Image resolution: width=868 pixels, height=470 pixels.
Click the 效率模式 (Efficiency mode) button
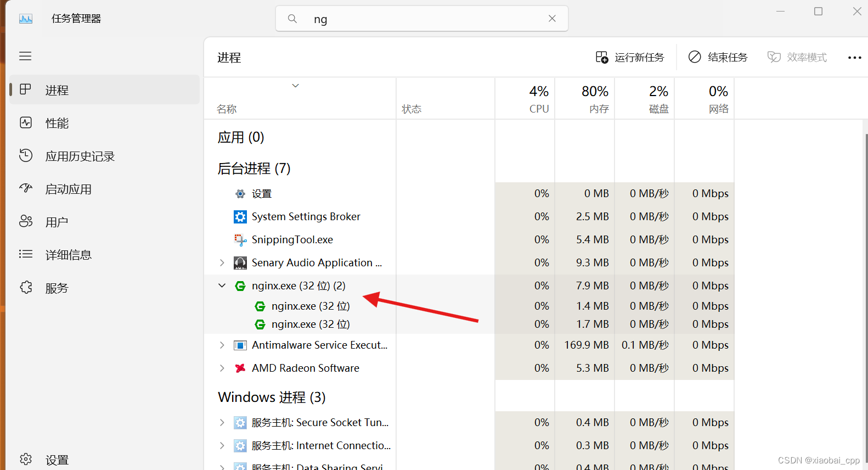coord(797,57)
